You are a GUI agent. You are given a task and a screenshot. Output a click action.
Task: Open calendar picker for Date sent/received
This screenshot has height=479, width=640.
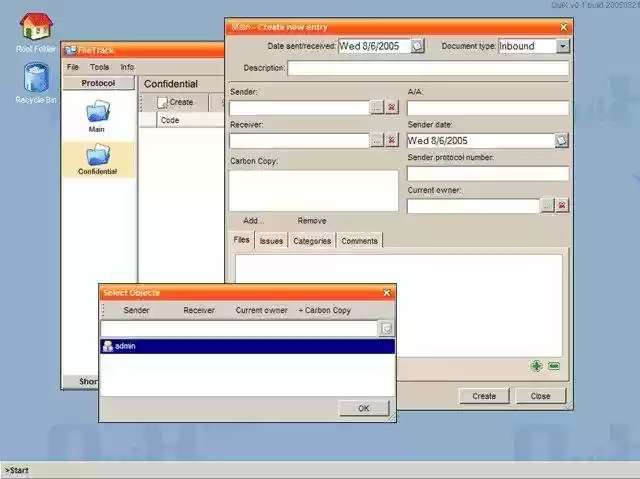(417, 46)
